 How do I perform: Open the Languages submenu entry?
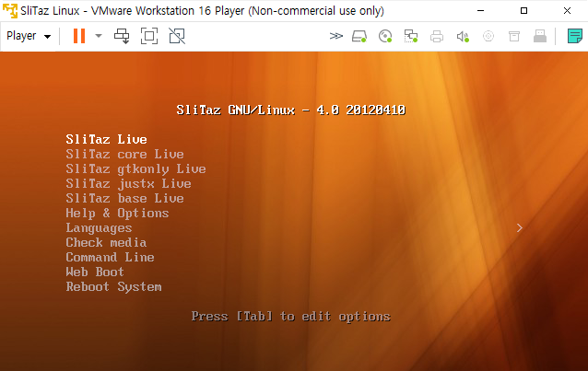99,227
